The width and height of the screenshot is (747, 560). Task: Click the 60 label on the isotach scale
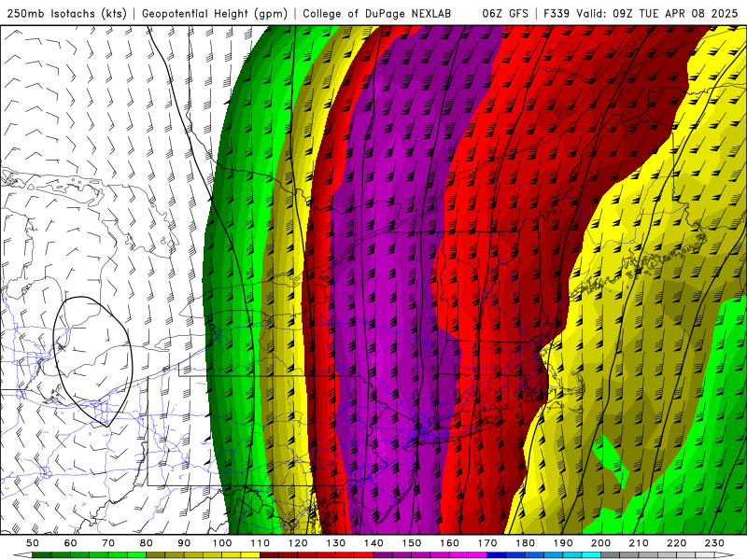click(71, 543)
